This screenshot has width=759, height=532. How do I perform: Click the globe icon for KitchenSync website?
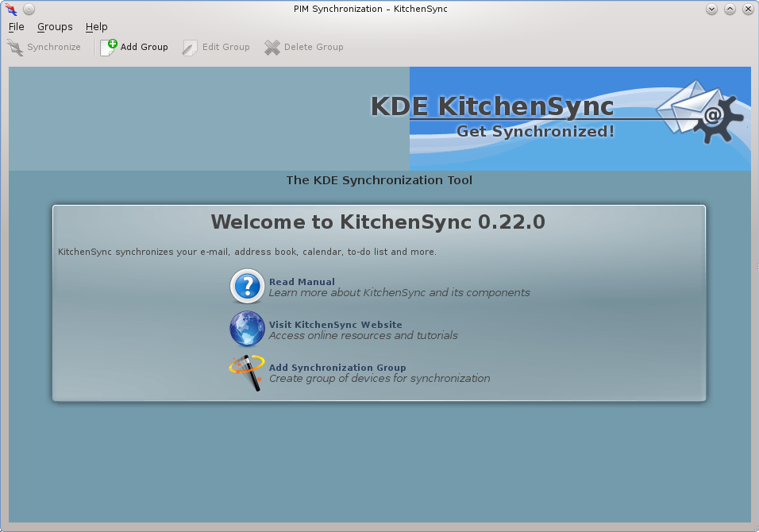[x=247, y=329]
